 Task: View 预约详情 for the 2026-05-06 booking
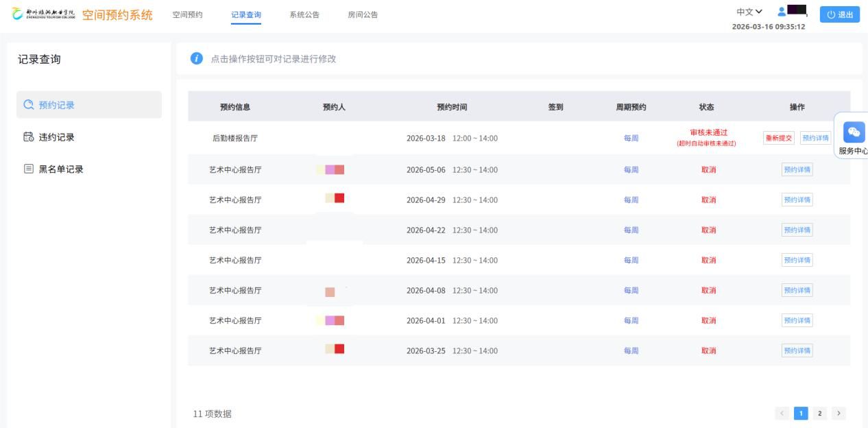coord(797,170)
